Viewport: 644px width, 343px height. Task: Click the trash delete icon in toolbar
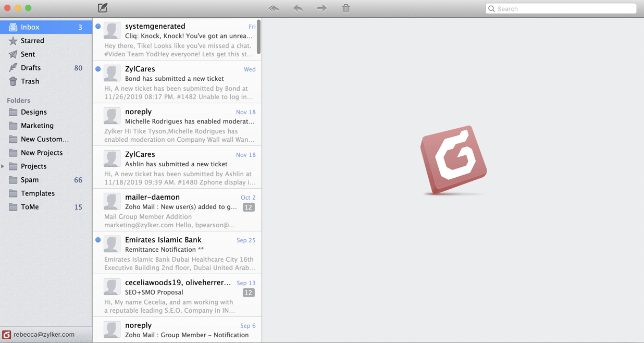pyautogui.click(x=346, y=8)
